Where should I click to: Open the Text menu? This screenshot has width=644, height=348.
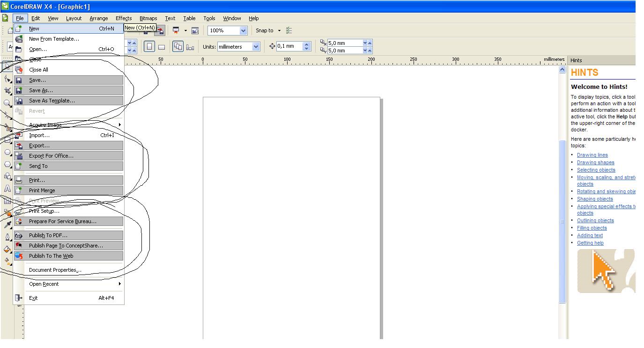[x=170, y=18]
